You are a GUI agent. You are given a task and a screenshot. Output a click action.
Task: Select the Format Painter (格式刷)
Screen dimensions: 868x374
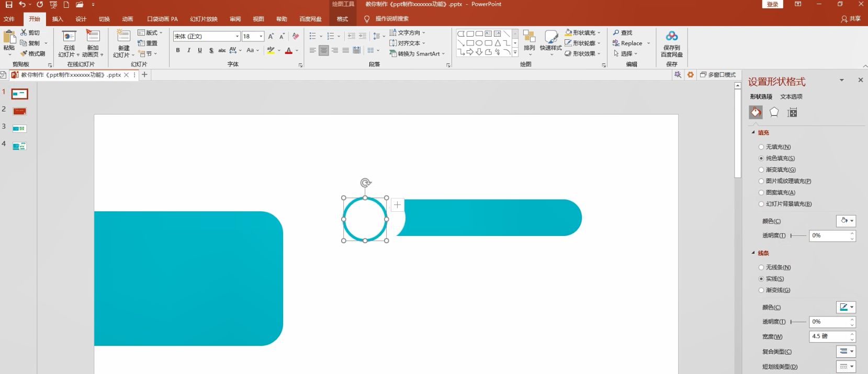[32, 53]
